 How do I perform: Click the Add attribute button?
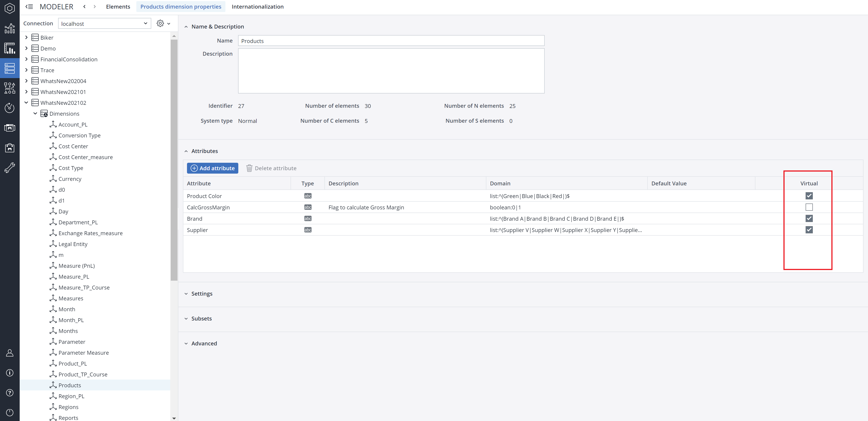pos(212,168)
